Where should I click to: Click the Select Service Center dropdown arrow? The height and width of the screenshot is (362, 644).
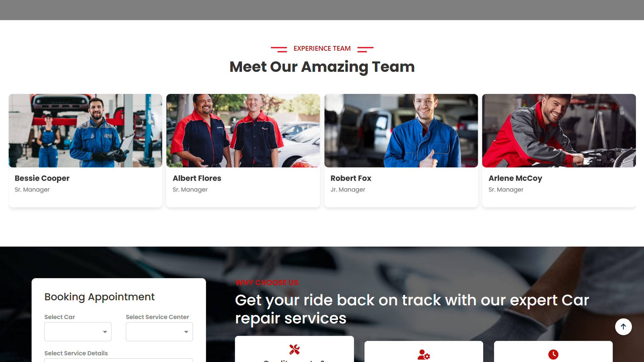[186, 332]
